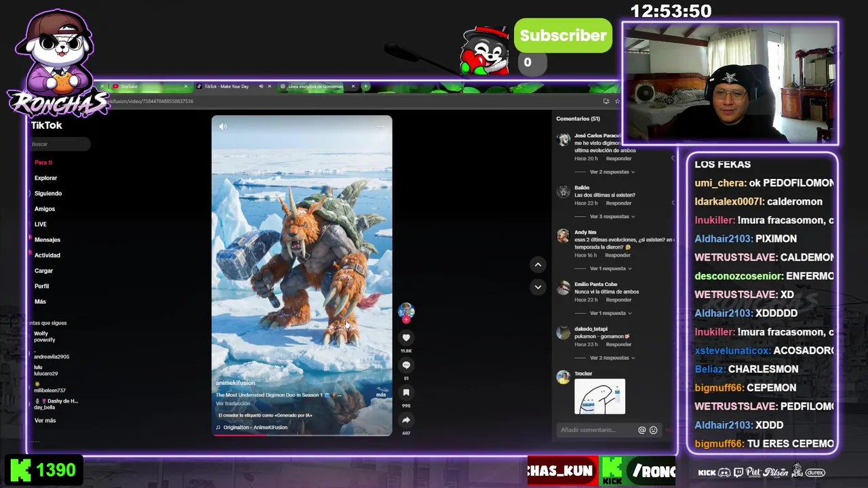Open dakedo_tetapi's profile avatar

[x=564, y=333]
